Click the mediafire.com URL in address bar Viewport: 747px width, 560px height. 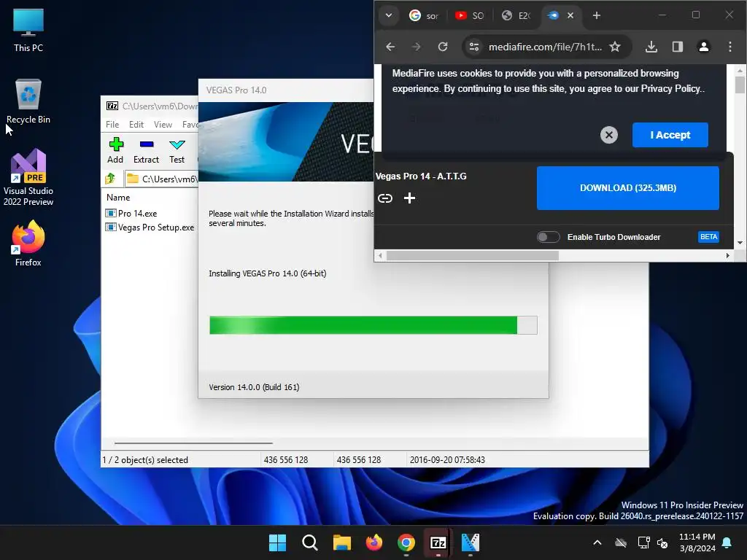tap(545, 47)
